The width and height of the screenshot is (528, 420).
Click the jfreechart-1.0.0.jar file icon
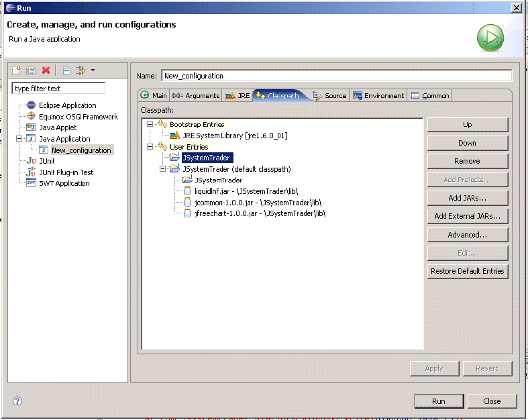(188, 213)
